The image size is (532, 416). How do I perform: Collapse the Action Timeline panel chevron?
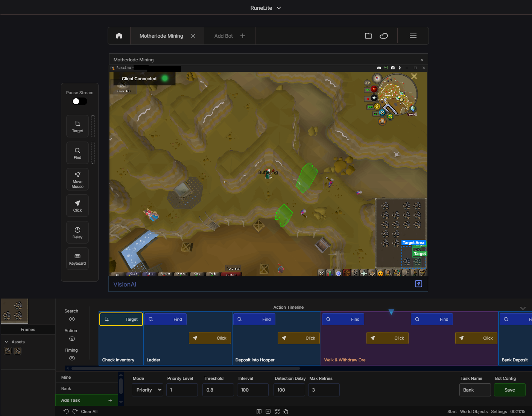click(523, 308)
